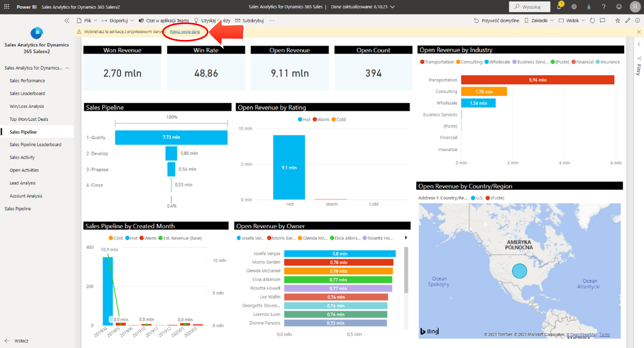Select the Wholesale 1,34 mln bar

click(478, 103)
